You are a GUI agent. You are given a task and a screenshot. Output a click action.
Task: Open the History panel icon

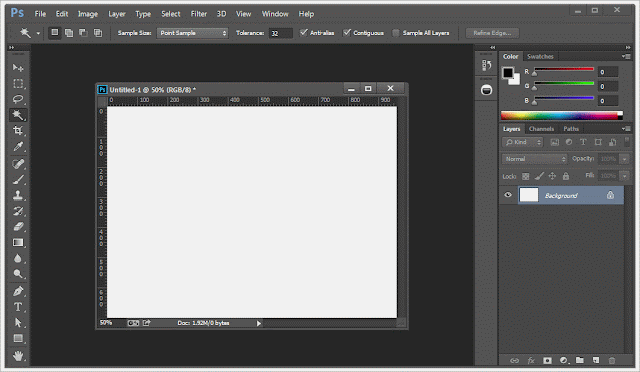tap(486, 65)
